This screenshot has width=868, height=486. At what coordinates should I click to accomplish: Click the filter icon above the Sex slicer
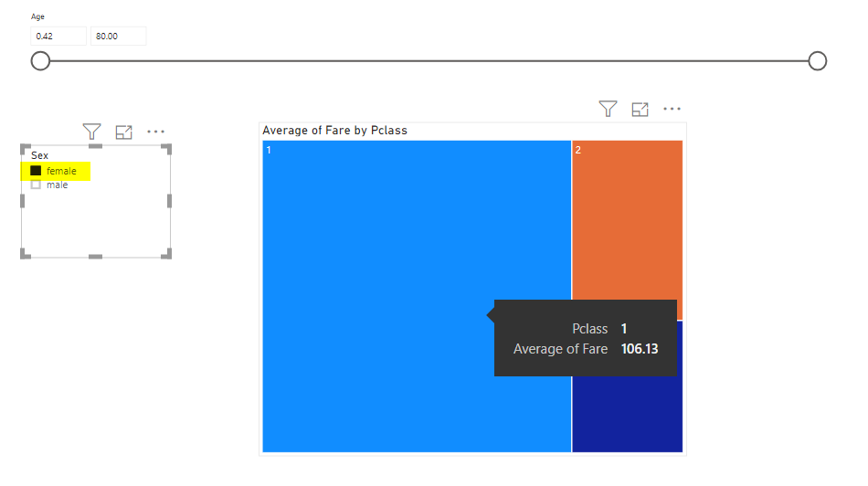[91, 132]
